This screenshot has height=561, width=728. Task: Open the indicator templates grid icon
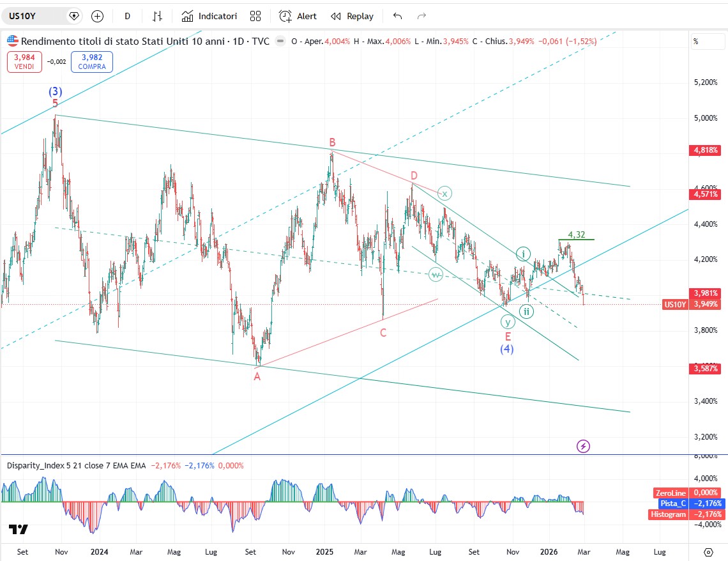(255, 16)
